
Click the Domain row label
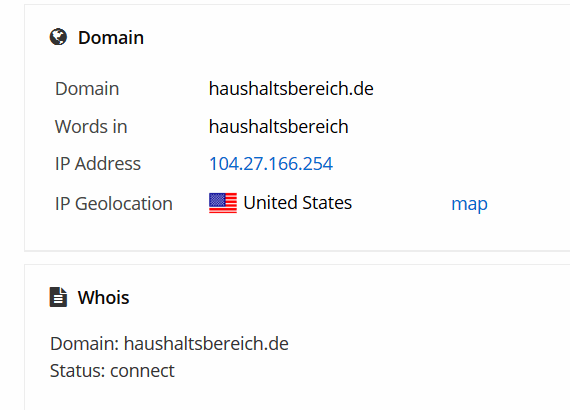[x=87, y=89]
